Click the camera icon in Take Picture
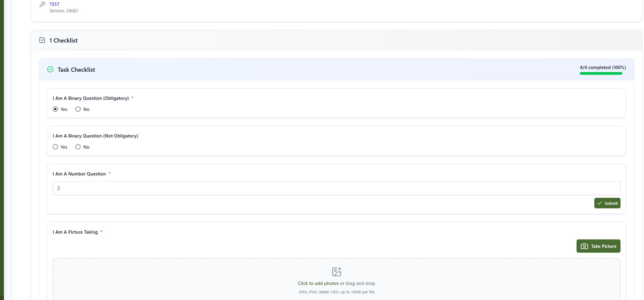Viewport: 644px width, 300px height. (584, 246)
